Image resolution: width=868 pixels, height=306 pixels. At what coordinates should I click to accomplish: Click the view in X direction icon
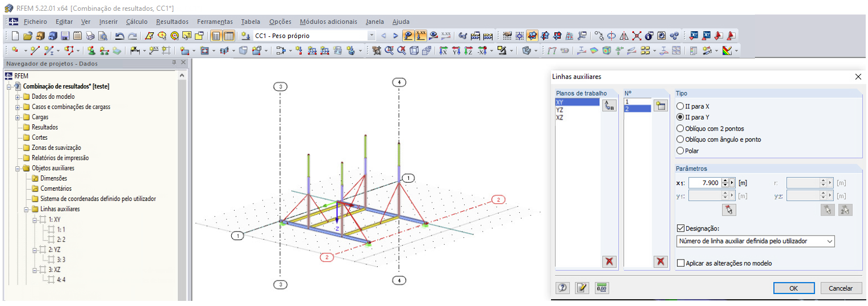444,51
